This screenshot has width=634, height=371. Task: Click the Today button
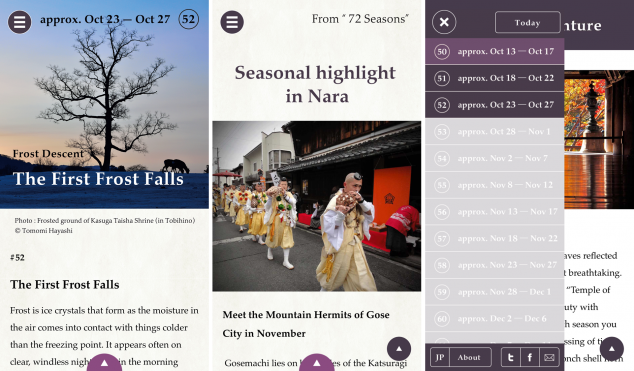[x=528, y=23]
